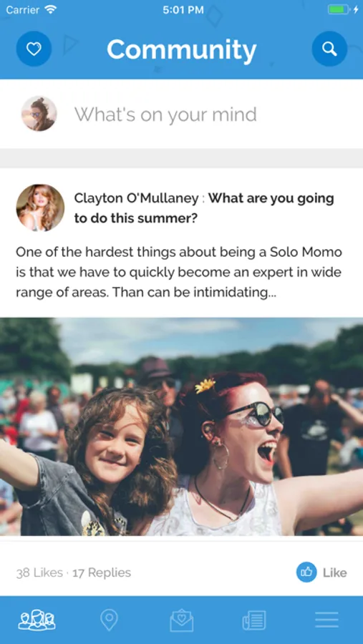Expand the truncated Solo Momo post text

coord(179,273)
